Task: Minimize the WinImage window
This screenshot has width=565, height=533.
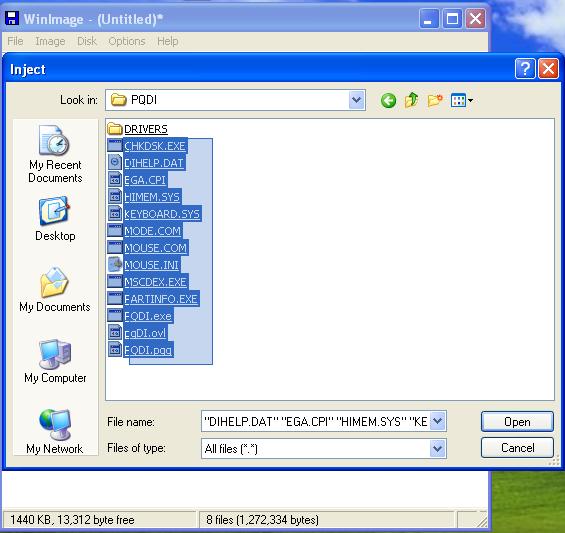Action: click(429, 18)
